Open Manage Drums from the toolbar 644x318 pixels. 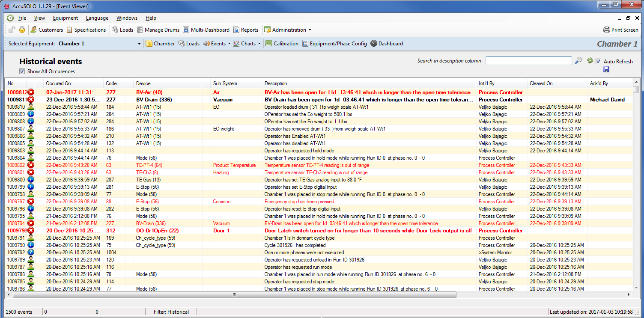(x=157, y=30)
